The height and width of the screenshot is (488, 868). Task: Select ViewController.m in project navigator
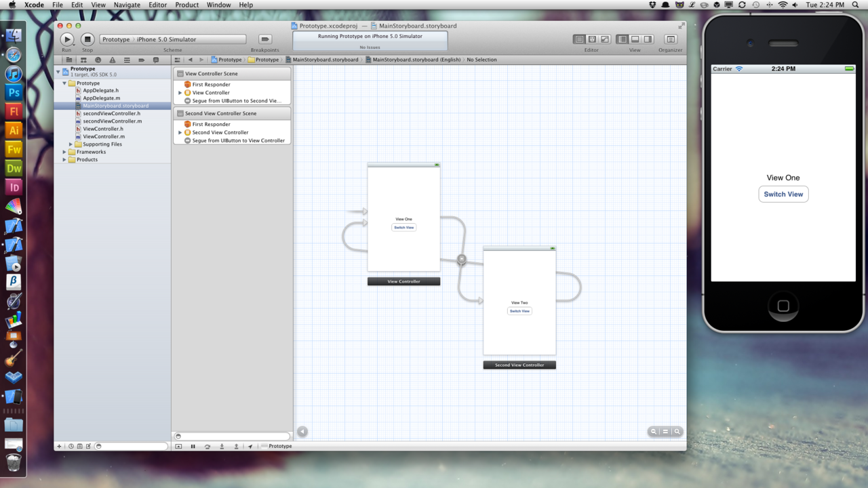coord(103,136)
